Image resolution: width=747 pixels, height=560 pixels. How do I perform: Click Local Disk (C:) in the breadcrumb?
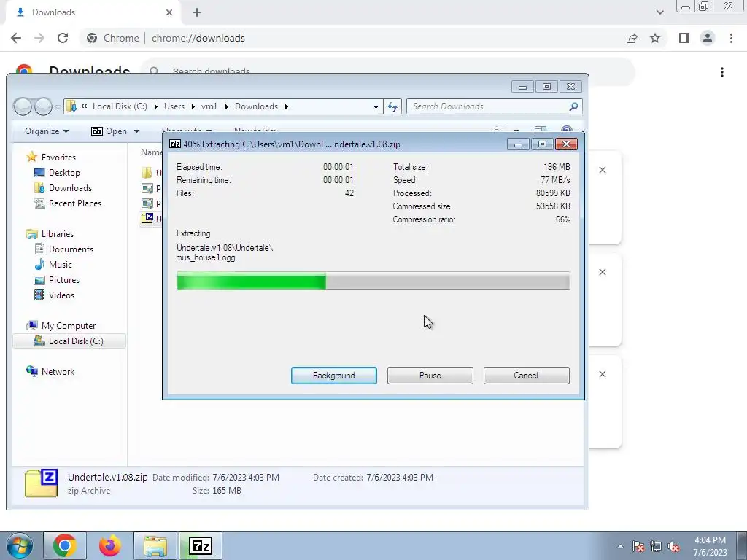point(120,106)
